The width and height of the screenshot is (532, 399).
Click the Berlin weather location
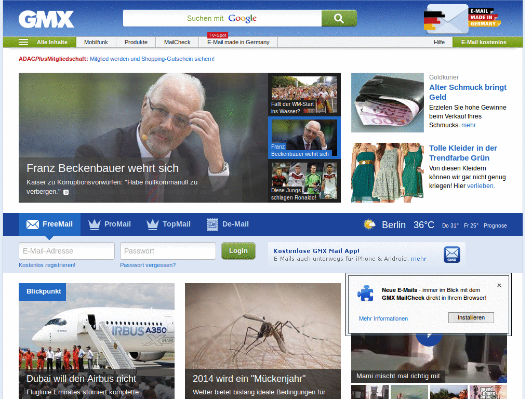click(x=394, y=224)
